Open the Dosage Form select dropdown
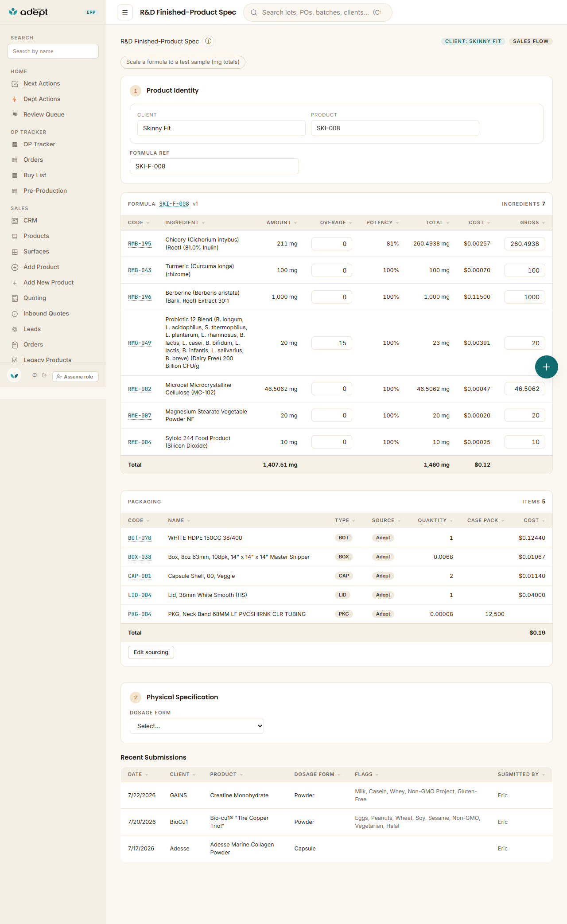The image size is (567, 924). coord(197,726)
